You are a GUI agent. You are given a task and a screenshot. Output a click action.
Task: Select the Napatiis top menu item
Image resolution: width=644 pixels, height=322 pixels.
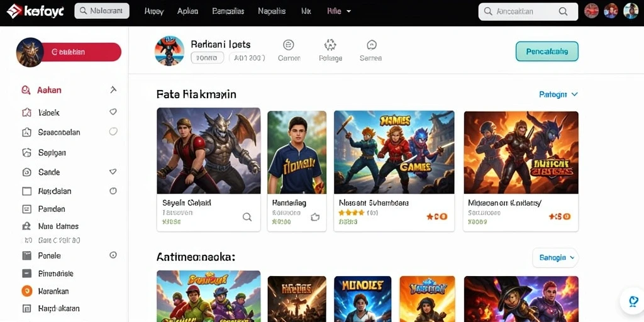[273, 11]
